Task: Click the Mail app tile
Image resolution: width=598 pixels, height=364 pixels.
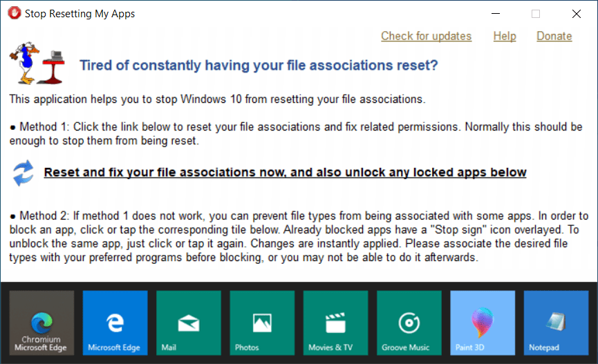Action: [x=189, y=323]
